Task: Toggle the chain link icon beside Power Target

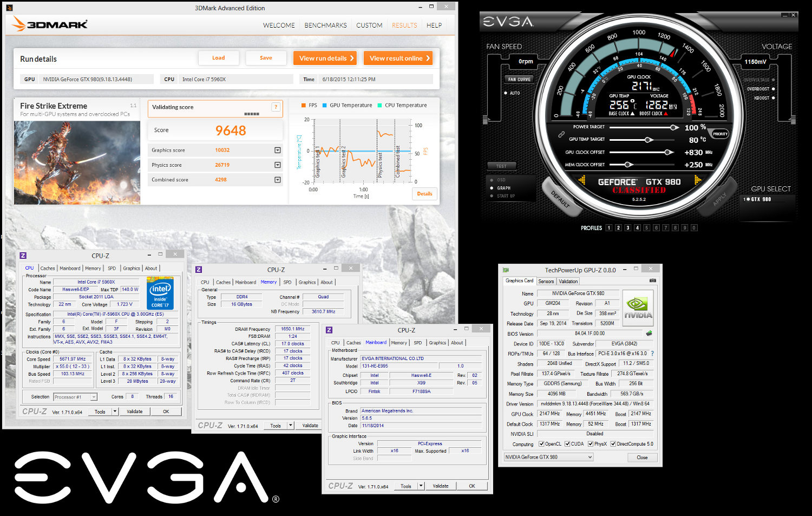Action: point(561,134)
